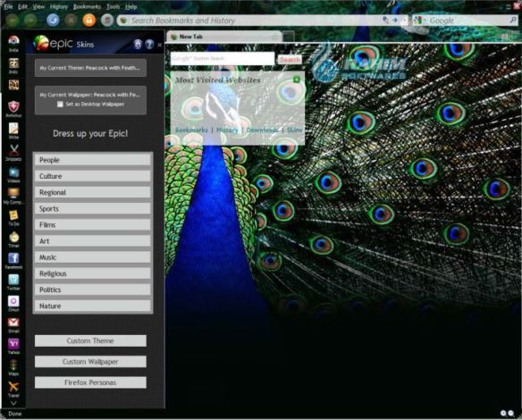Open the Google search engine dropdown
This screenshot has height=420, width=522.
[x=419, y=21]
